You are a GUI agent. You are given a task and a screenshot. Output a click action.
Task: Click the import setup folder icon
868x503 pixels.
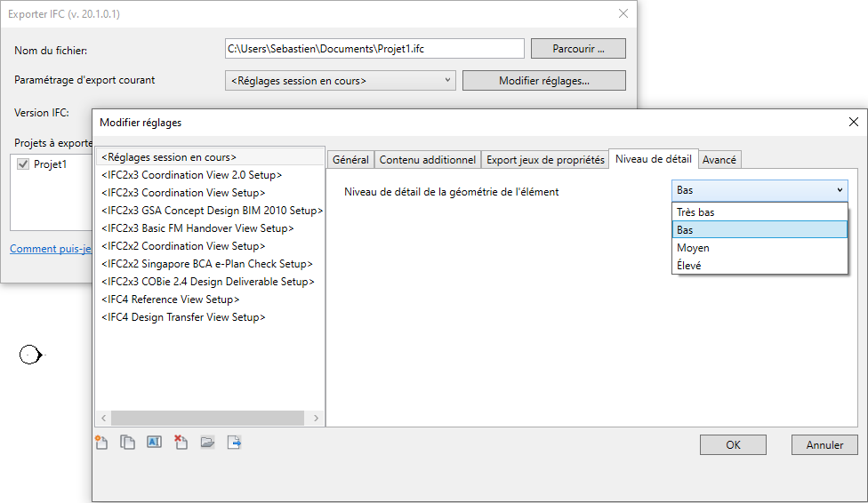click(x=207, y=443)
